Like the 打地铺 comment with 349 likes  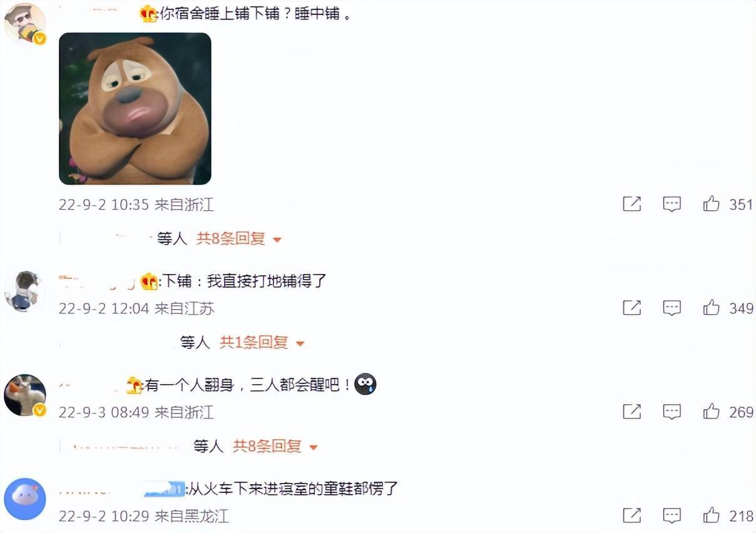(x=711, y=307)
